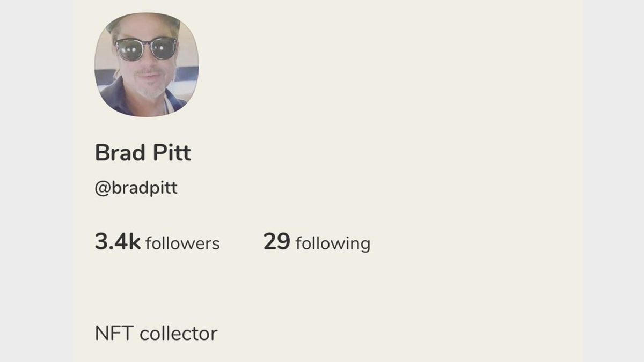This screenshot has width=644, height=362.
Task: Click the NFT collector bio text
Action: [x=156, y=334]
